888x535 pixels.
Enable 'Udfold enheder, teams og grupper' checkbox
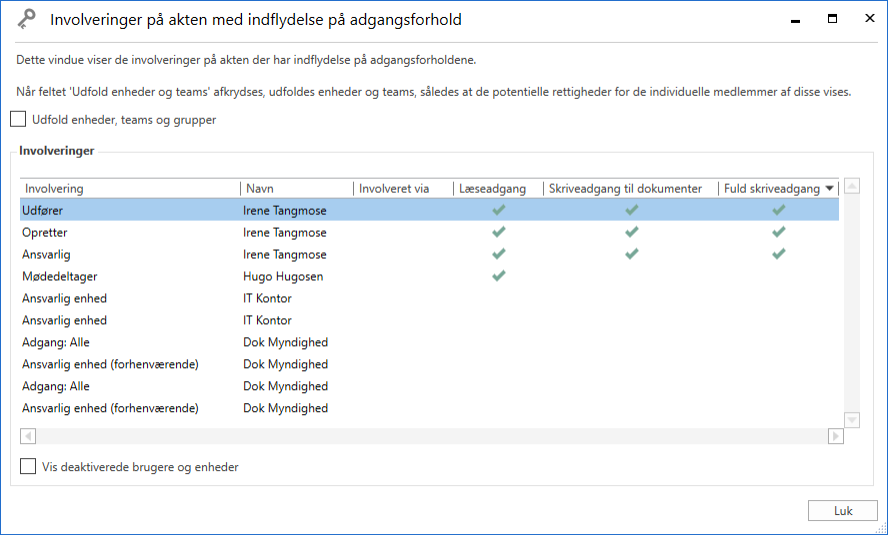[x=19, y=120]
